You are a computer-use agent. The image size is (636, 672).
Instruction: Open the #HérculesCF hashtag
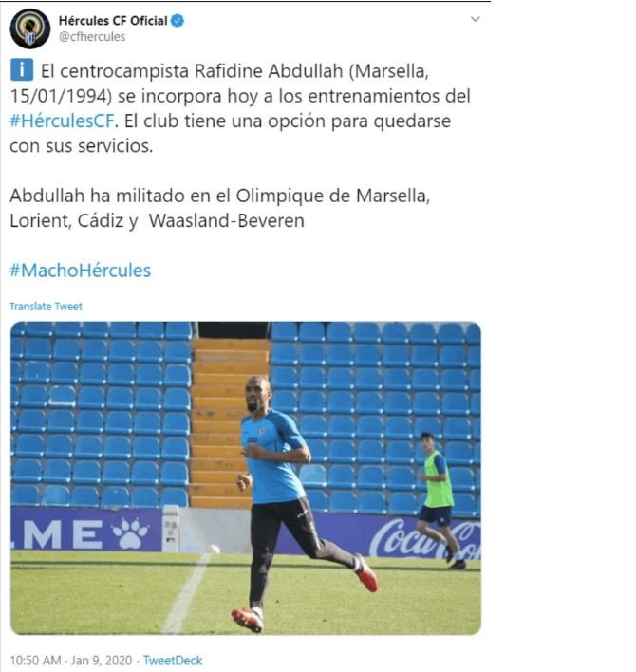click(62, 121)
